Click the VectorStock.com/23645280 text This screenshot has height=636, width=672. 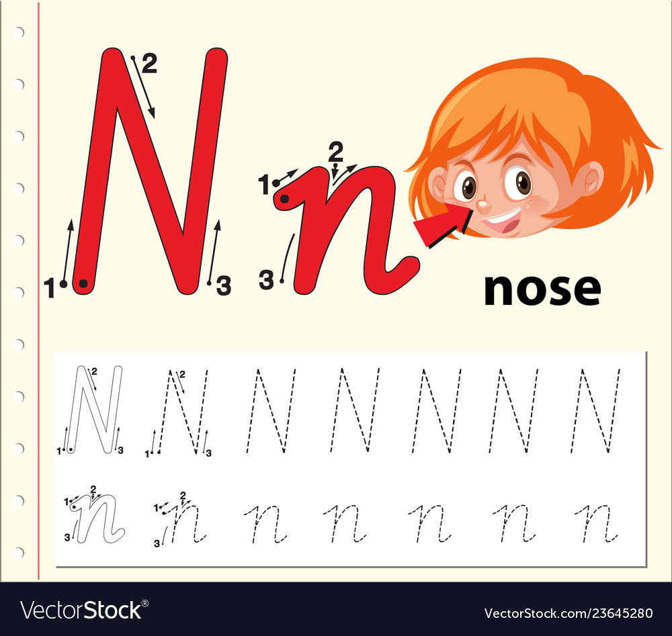click(569, 613)
